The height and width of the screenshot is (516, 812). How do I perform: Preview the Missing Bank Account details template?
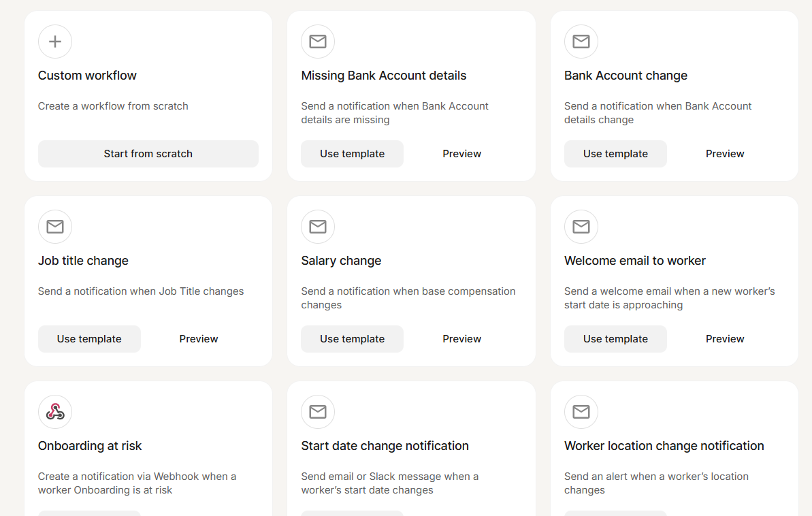pyautogui.click(x=461, y=154)
